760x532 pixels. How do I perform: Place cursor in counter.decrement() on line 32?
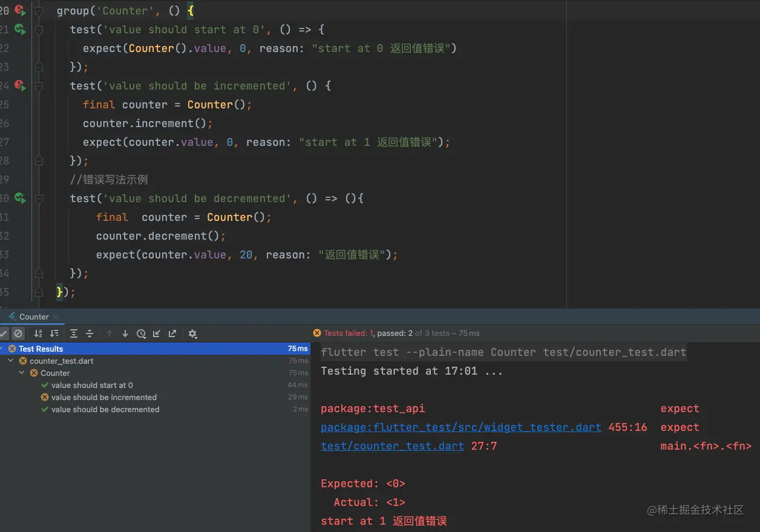[161, 236]
